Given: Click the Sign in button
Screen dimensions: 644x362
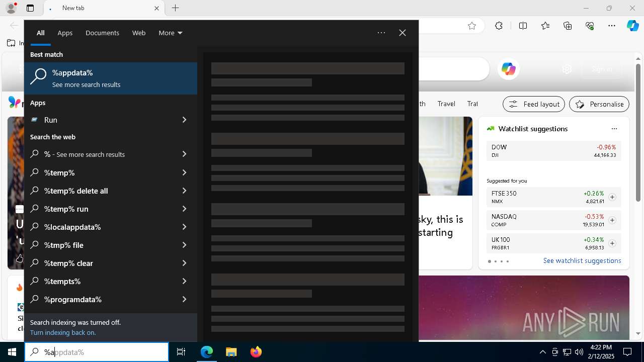Looking at the screenshot, I should (602, 69).
